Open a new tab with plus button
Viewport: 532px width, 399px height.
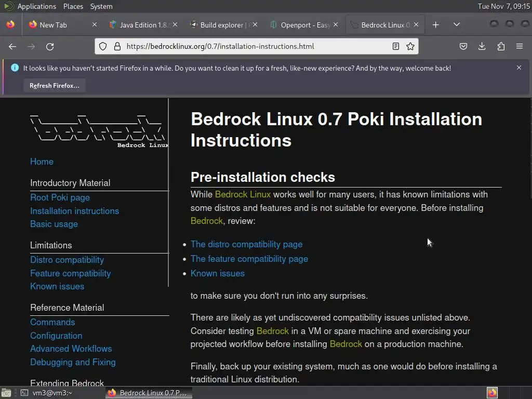(436, 25)
